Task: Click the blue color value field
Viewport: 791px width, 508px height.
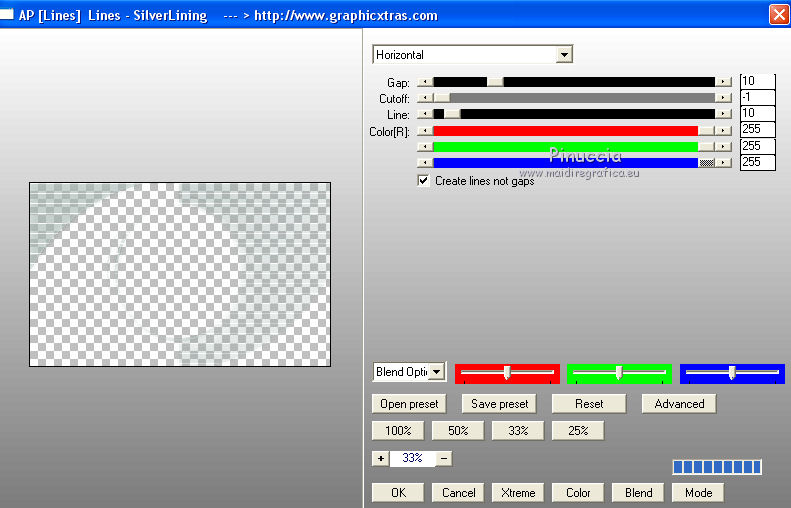Action: click(x=757, y=162)
